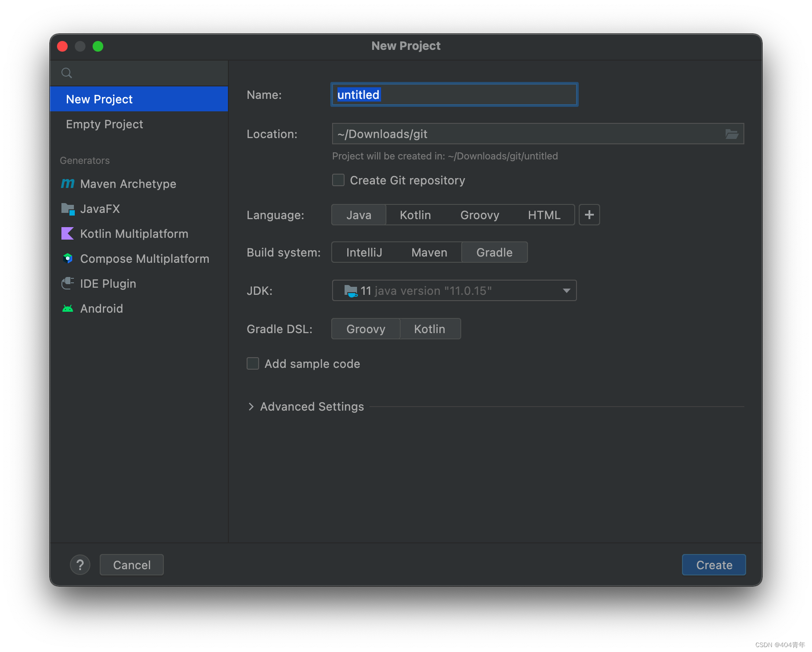Click into the project Name field
The width and height of the screenshot is (812, 652).
(x=454, y=94)
